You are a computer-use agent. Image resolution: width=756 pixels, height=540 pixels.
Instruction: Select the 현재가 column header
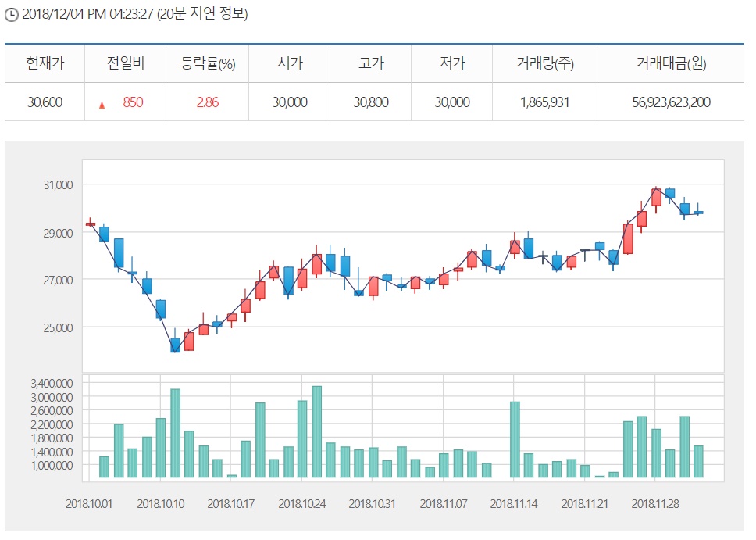point(45,63)
